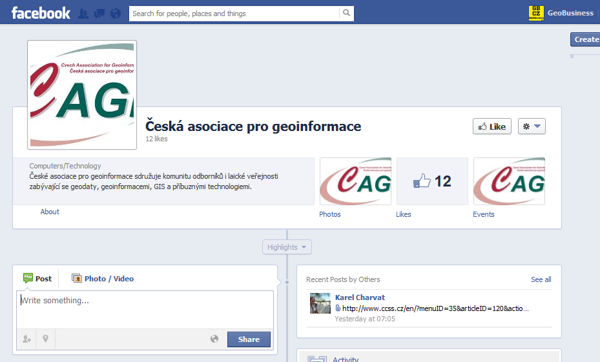This screenshot has height=362, width=600.
Task: Open the gear settings dropdown
Action: (532, 126)
